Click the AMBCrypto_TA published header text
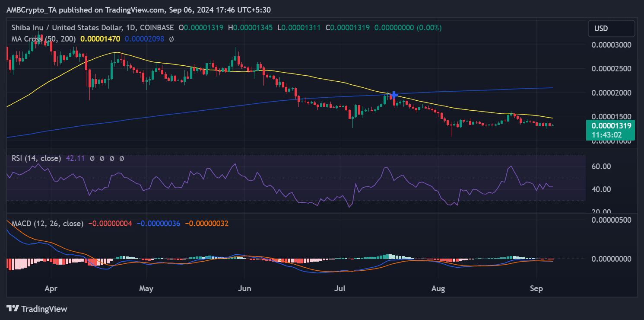This screenshot has width=644, height=320. tap(139, 10)
